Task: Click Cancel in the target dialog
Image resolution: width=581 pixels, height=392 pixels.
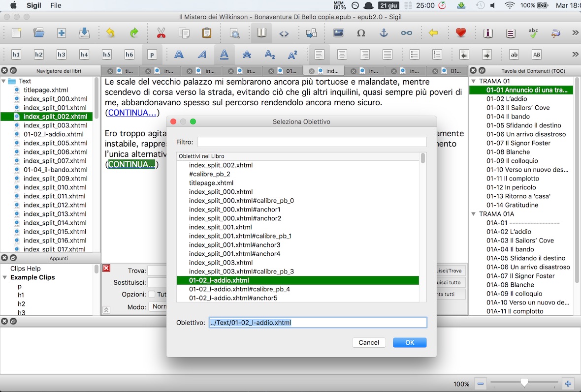Action: pos(369,342)
